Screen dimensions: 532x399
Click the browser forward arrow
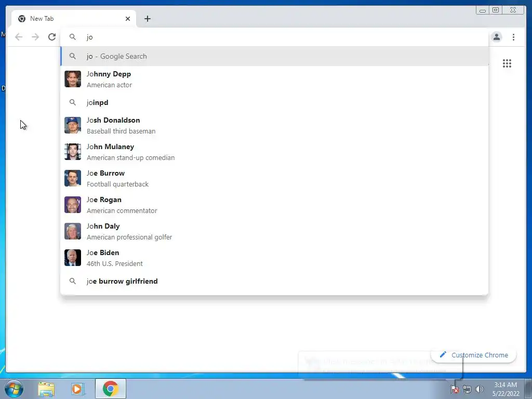point(35,37)
